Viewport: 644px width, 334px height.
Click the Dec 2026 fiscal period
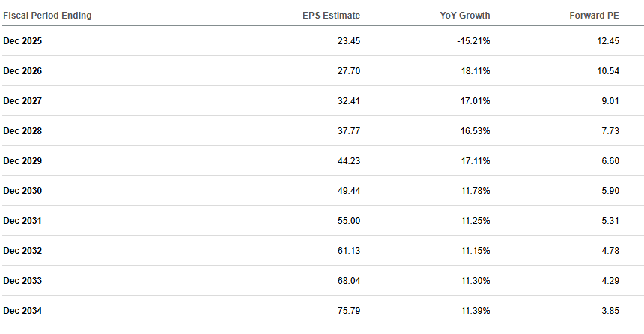click(22, 71)
